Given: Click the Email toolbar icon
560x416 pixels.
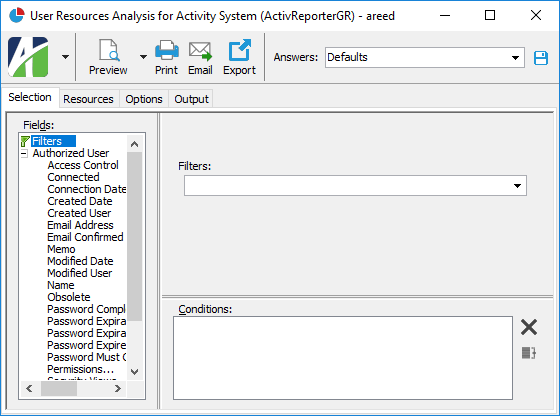Looking at the screenshot, I should [200, 51].
